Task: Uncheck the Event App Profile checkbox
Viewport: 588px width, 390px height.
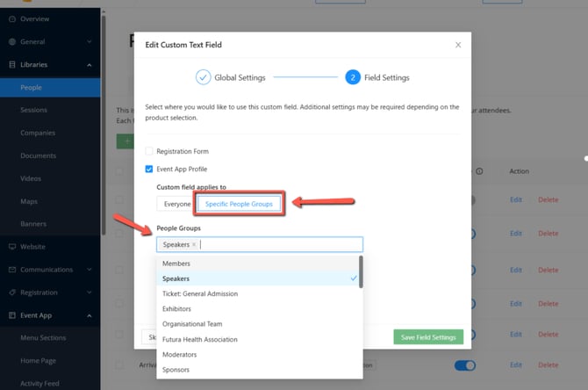Action: [149, 169]
